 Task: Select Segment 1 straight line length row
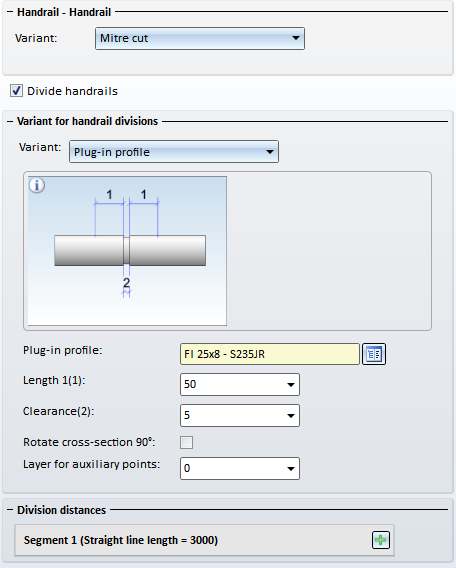pos(204,540)
